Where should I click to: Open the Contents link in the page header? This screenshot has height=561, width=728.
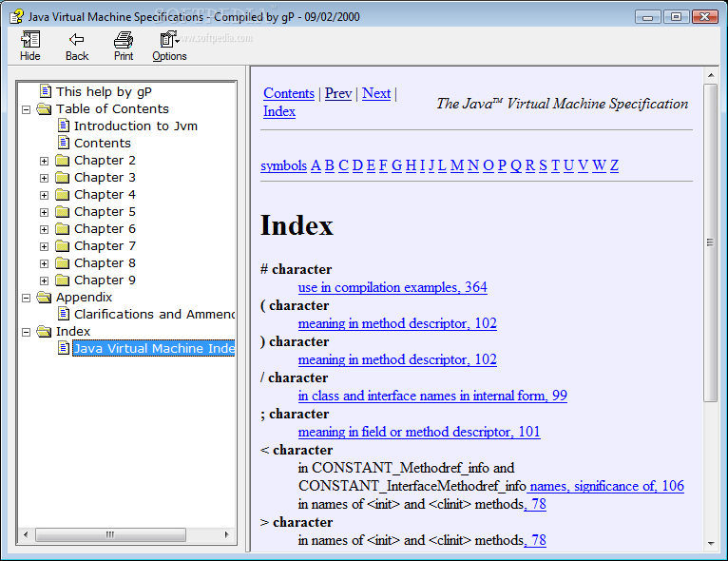(289, 93)
